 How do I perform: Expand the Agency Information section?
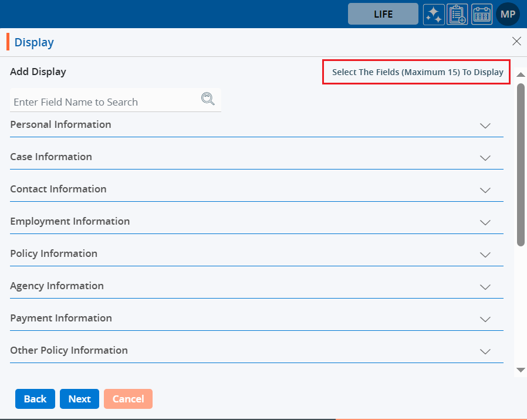coord(485,287)
